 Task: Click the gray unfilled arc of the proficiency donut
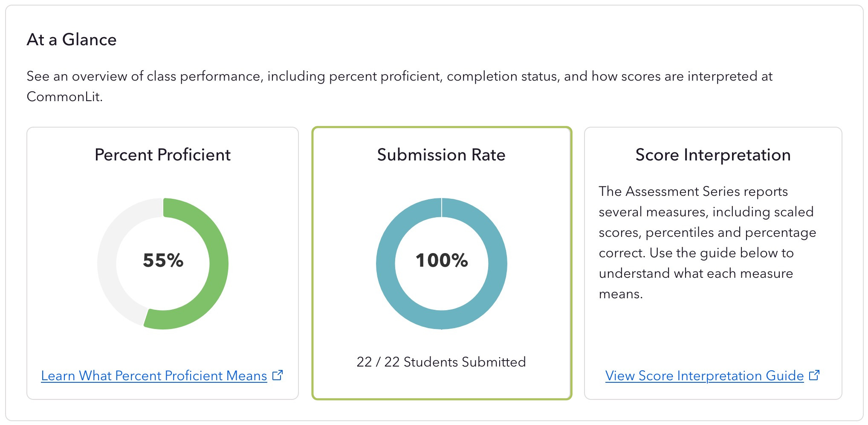click(x=107, y=264)
